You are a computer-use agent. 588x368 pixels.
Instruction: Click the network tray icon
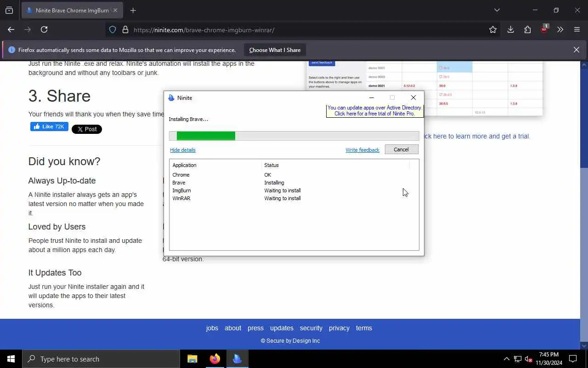[x=518, y=359]
